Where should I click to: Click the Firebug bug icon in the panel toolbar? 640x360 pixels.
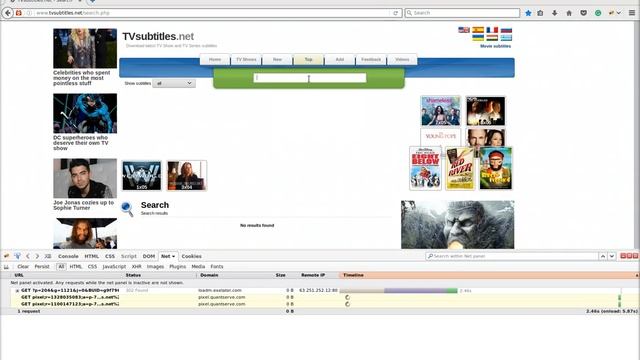7,256
